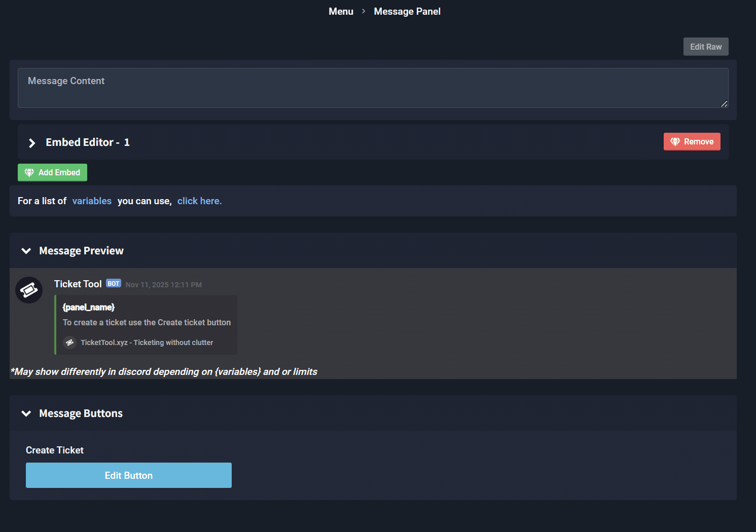756x532 pixels.
Task: Open the Edit Raw editor
Action: pyautogui.click(x=706, y=47)
